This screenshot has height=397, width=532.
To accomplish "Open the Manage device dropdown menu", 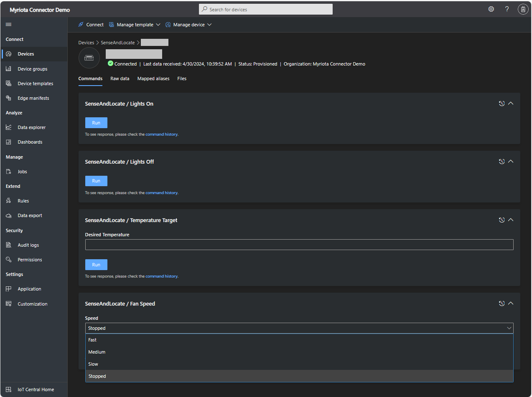I will (x=188, y=25).
